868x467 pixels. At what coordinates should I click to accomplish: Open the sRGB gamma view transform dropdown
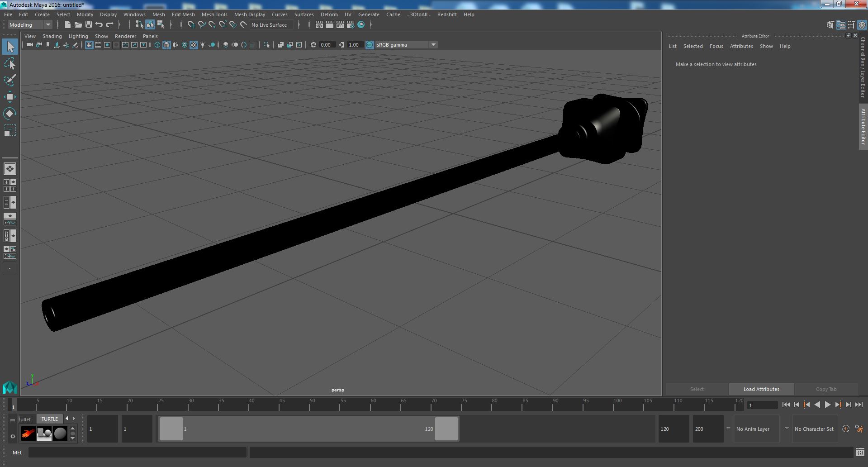click(x=406, y=45)
